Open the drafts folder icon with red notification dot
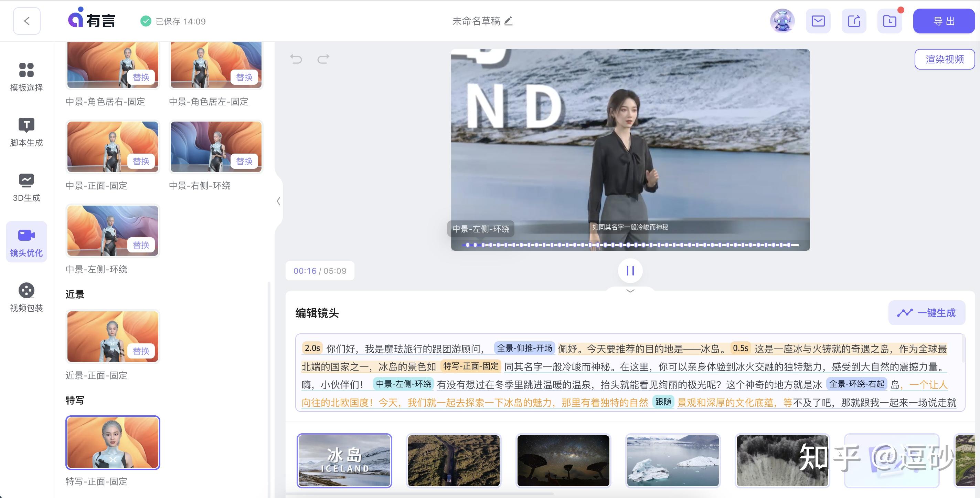Screen dimensions: 980x498 (x=890, y=21)
